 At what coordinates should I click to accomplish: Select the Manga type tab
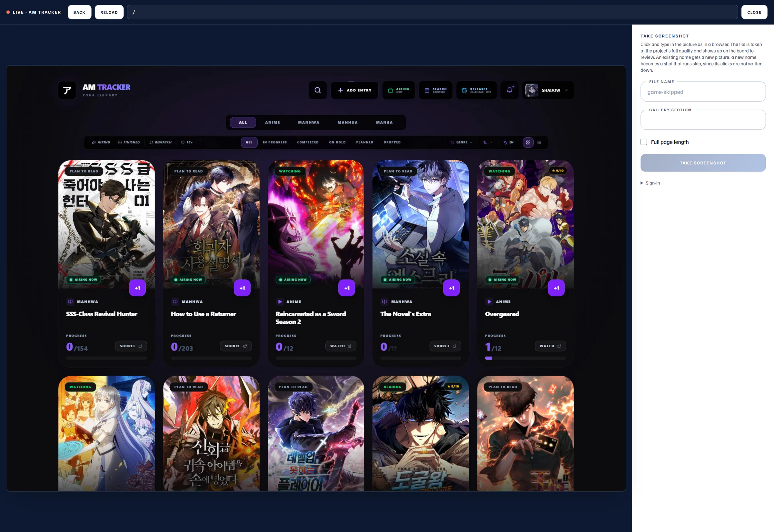(384, 122)
